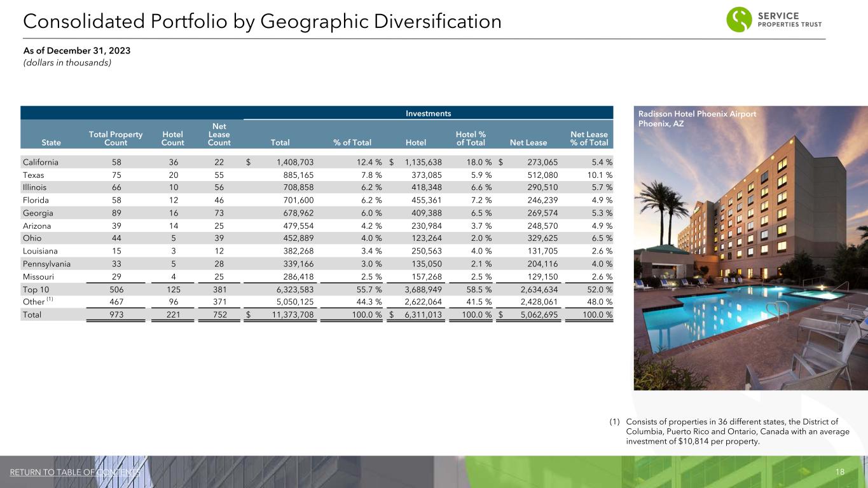
Task: Click the California row label
Action: [41, 163]
